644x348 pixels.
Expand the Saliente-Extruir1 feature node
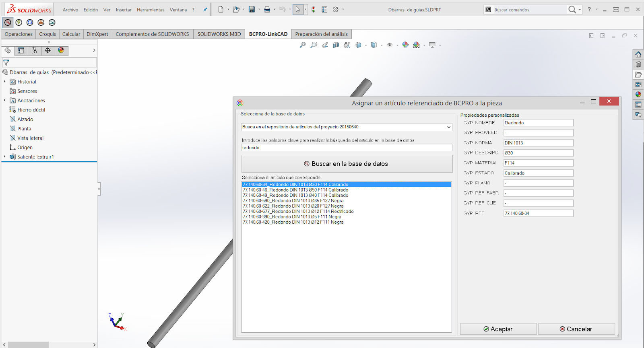pos(5,157)
